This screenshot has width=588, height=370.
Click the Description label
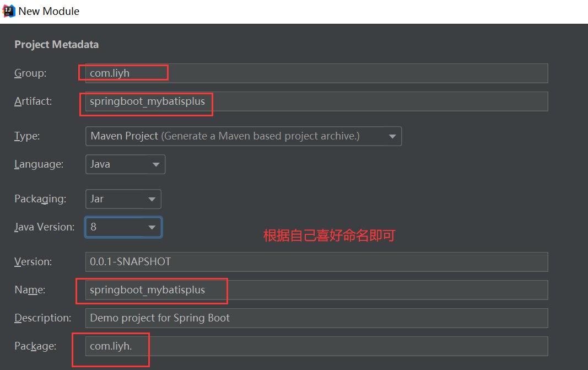[43, 318]
